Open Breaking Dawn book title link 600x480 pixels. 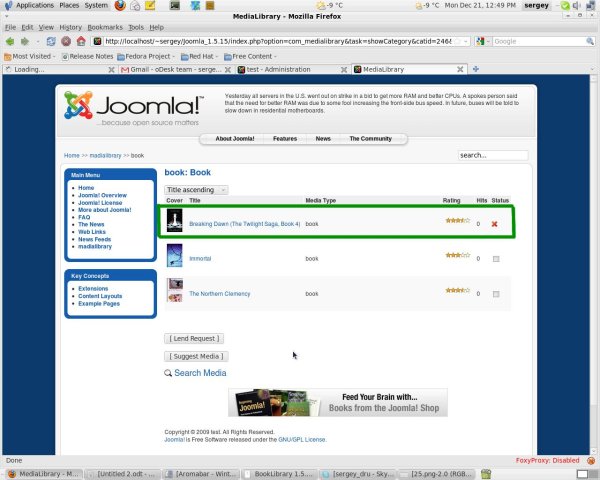click(x=245, y=224)
